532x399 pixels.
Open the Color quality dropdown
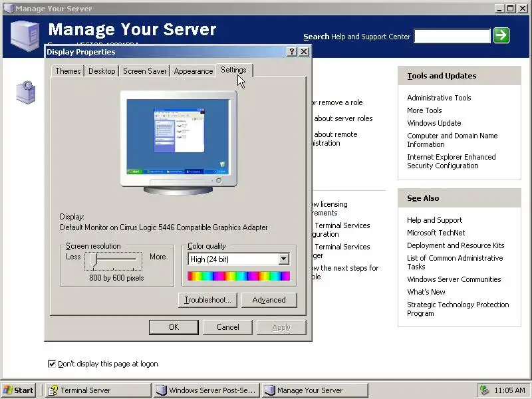point(283,259)
